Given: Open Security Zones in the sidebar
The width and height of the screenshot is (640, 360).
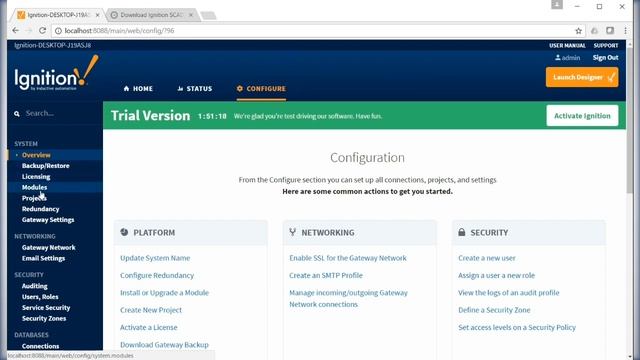Looking at the screenshot, I should tap(44, 318).
